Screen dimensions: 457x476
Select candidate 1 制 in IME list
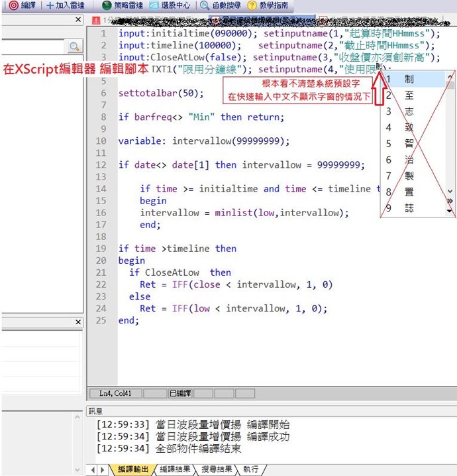coord(409,79)
